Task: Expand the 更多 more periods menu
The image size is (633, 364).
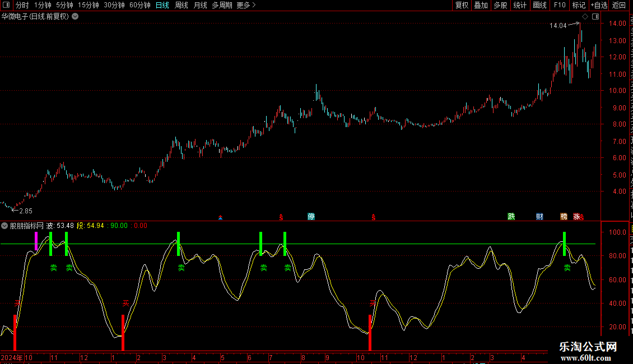Action: click(x=246, y=5)
